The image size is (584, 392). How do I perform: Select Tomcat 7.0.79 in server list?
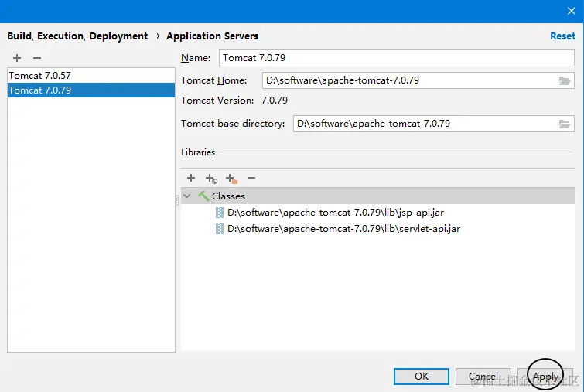91,90
